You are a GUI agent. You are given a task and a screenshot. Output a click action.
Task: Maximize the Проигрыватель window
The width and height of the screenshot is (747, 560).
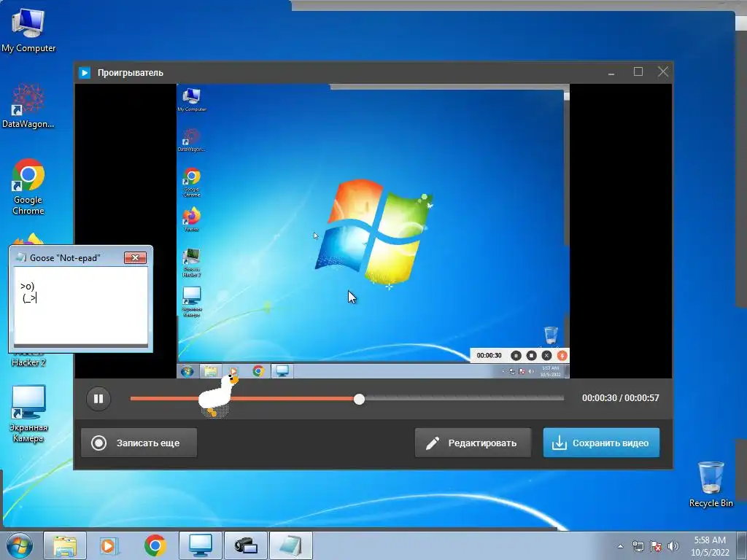coord(638,72)
